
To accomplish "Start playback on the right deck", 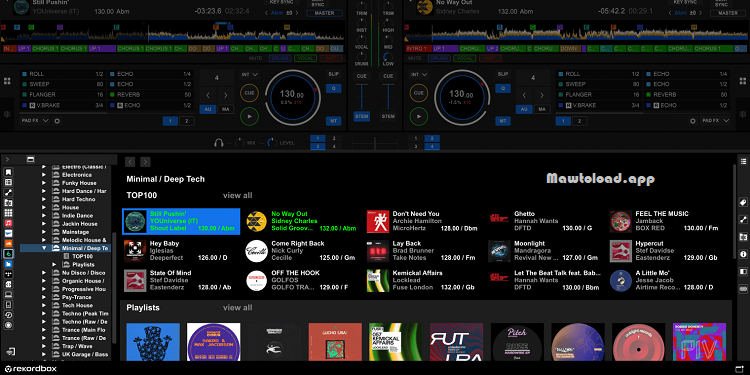I will coord(419,116).
